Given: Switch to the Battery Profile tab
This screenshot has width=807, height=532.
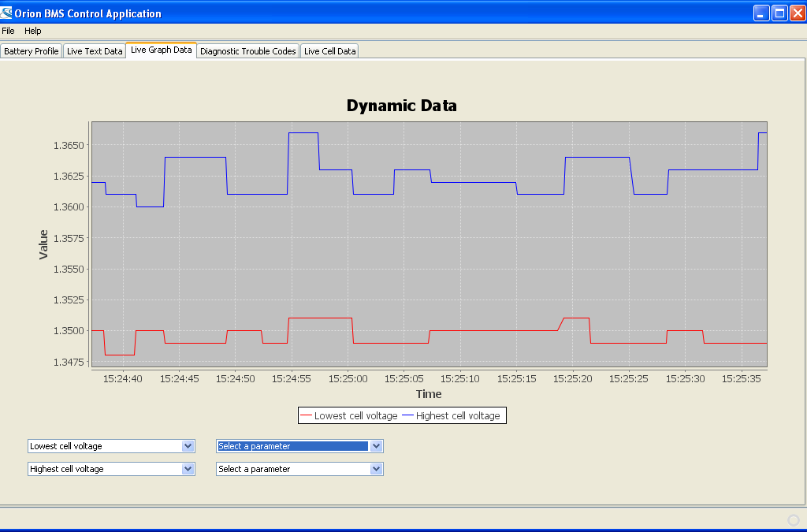Looking at the screenshot, I should point(31,51).
